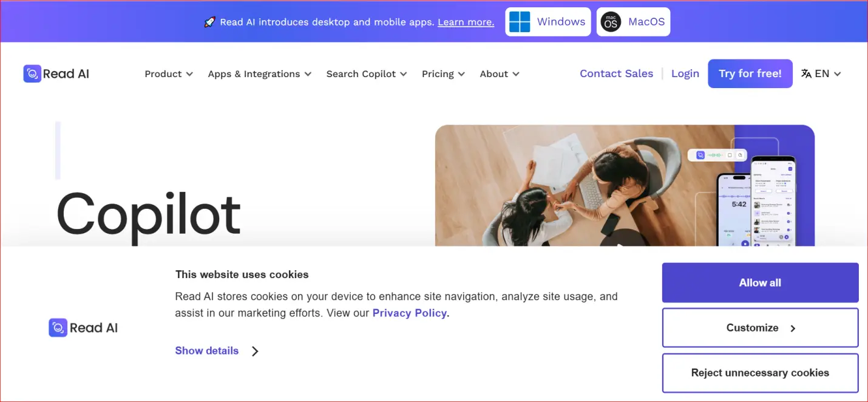The image size is (868, 402).
Task: Click the rocket icon in the announcement banner
Action: pos(209,21)
